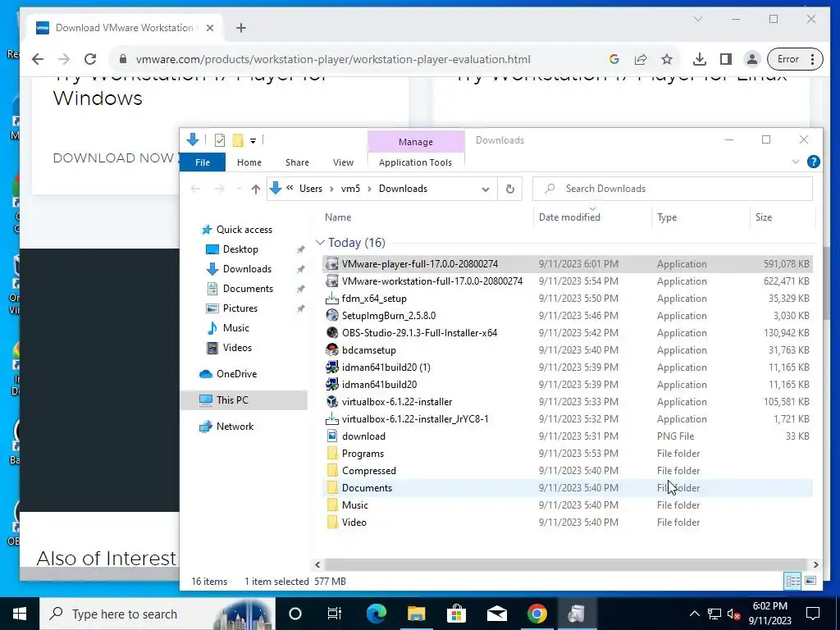Select This PC in the navigation pane
The image size is (840, 630).
[232, 400]
